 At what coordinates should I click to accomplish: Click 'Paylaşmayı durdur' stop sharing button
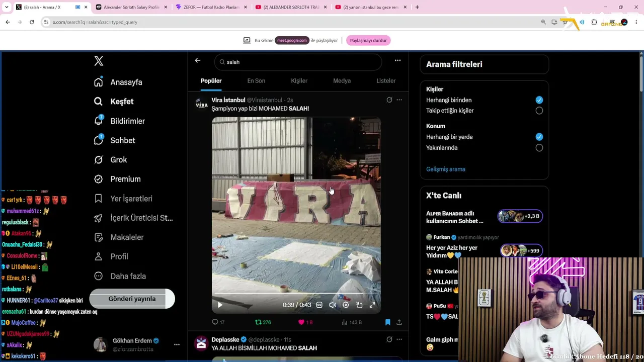pos(368,40)
